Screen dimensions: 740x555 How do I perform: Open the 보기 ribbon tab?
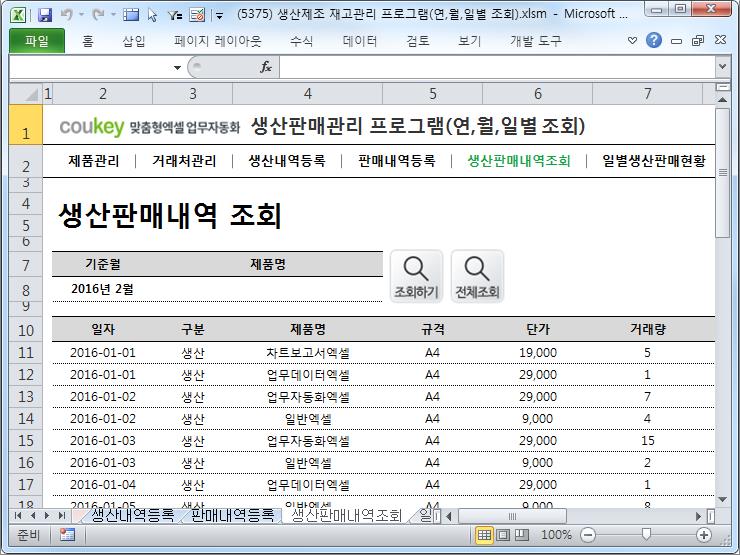click(470, 41)
